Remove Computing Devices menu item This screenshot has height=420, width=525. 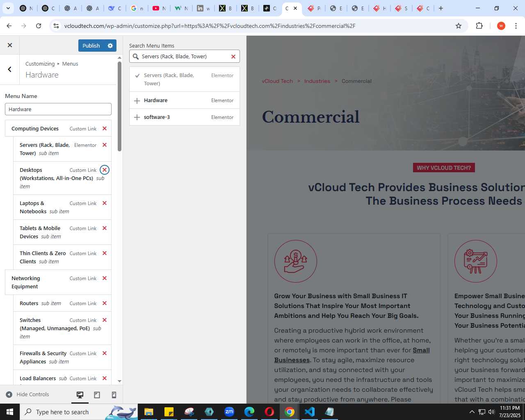(105, 129)
